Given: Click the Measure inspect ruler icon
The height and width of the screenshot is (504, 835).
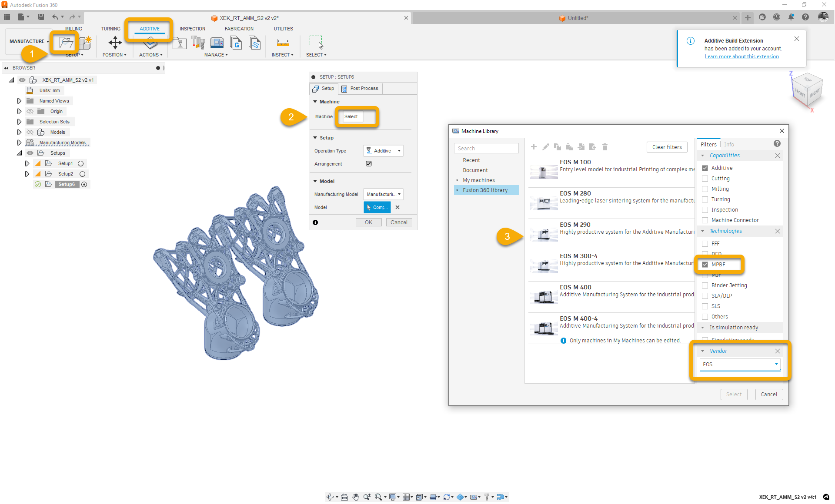Looking at the screenshot, I should (283, 43).
